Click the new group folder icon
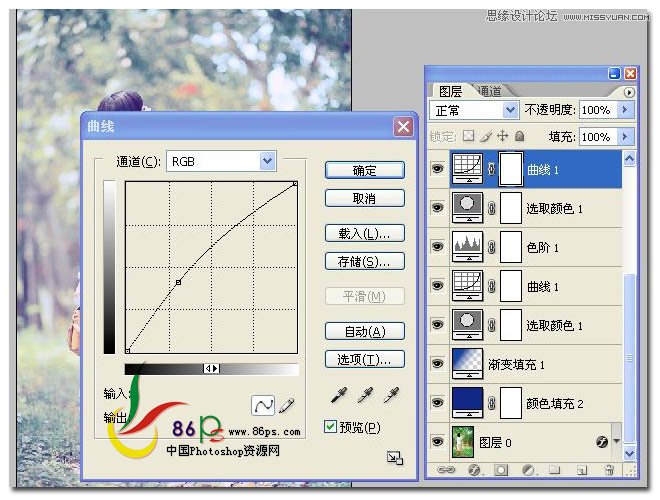Screen dimensions: 660x500 pyautogui.click(x=555, y=470)
